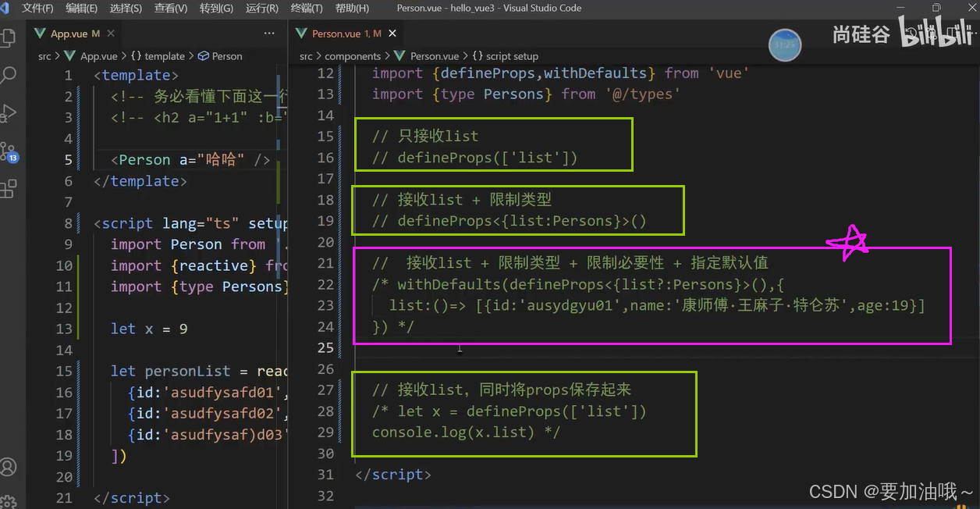Open Source Control with 13 badge

click(x=8, y=151)
